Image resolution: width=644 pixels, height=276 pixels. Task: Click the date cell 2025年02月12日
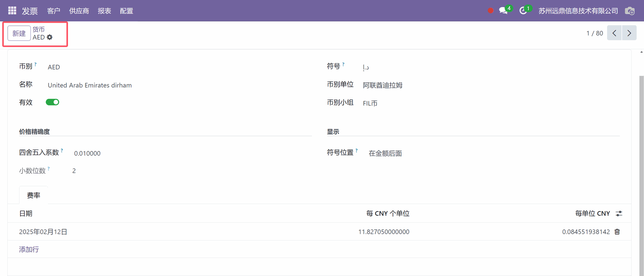click(x=43, y=232)
